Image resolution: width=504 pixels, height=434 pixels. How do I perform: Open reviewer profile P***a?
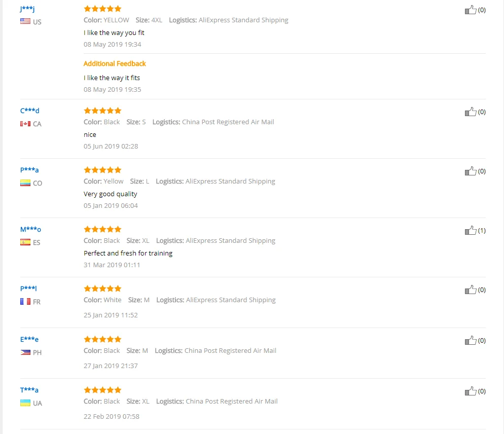coord(29,170)
